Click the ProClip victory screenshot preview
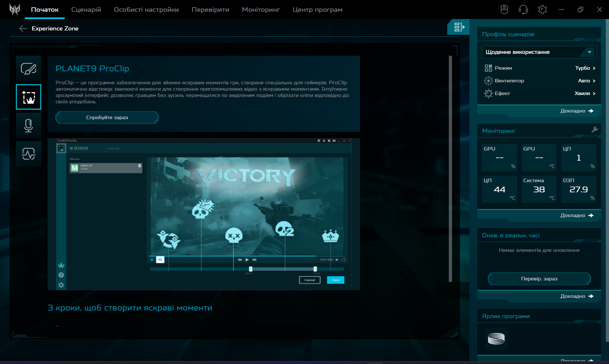 [204, 214]
